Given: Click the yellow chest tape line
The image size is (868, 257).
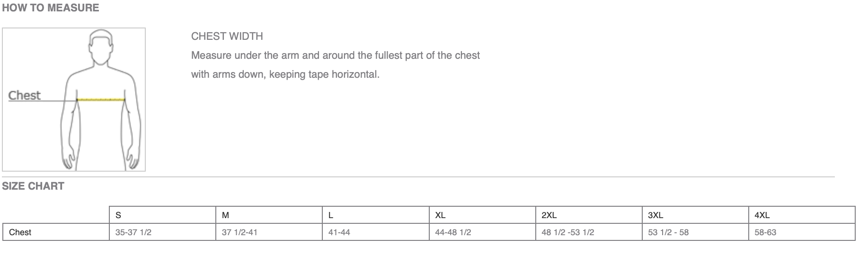Looking at the screenshot, I should (101, 100).
